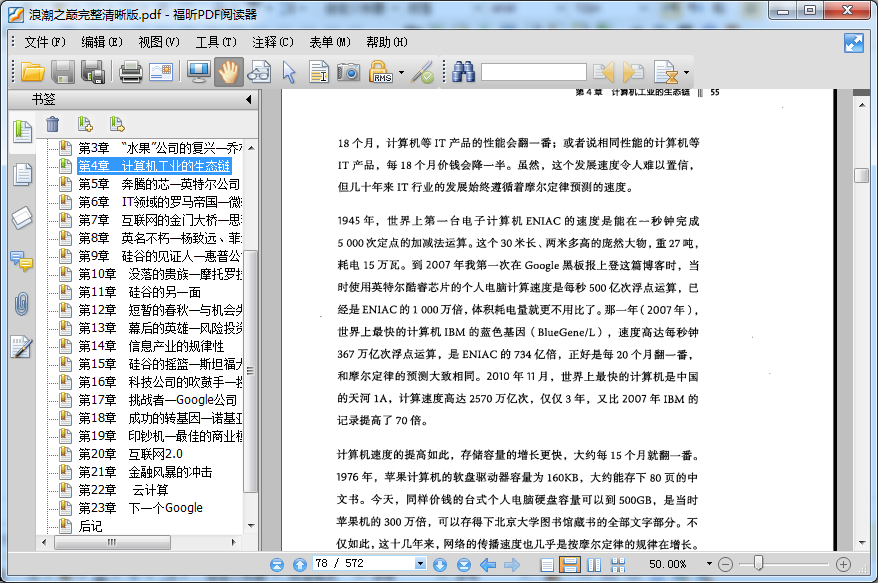Image resolution: width=878 pixels, height=583 pixels.
Task: Open the search options dropdown arrow
Action: 686,72
